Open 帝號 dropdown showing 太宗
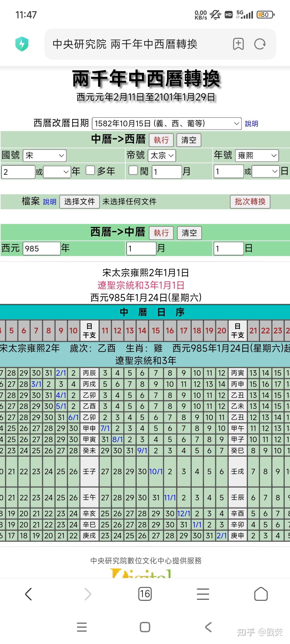The height and width of the screenshot is (644, 290). click(x=162, y=156)
